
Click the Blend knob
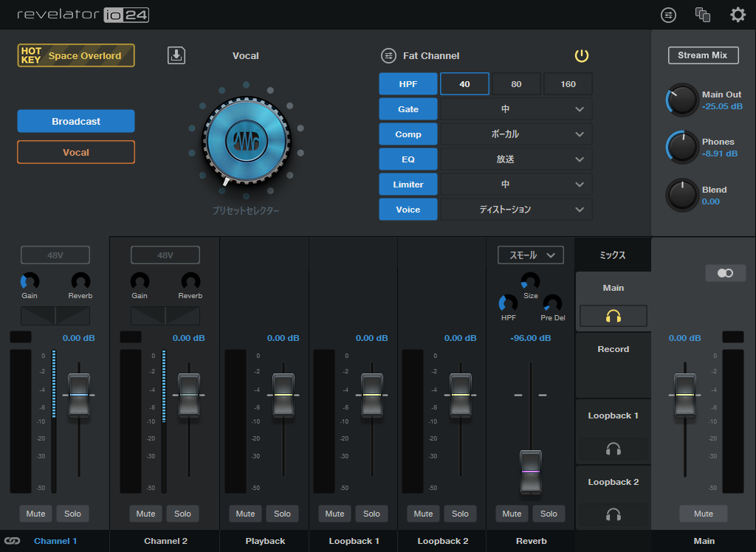coord(682,195)
